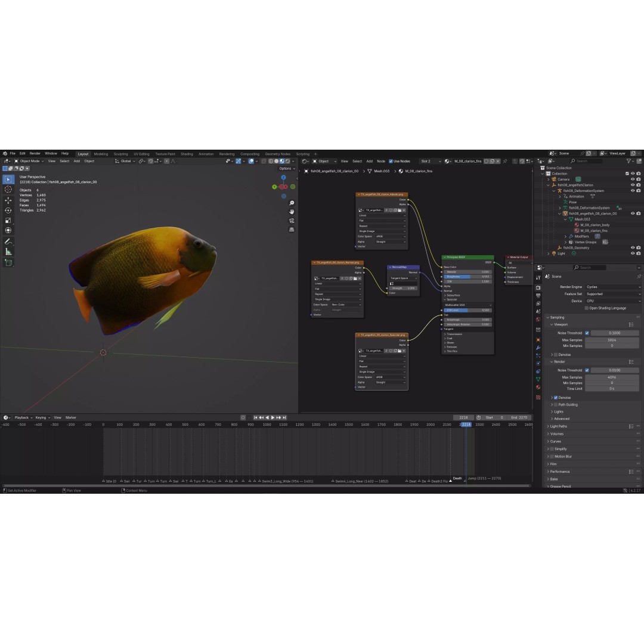Image resolution: width=644 pixels, height=644 pixels.
Task: Select the Scale tool in viewport toolbar
Action: point(8,220)
